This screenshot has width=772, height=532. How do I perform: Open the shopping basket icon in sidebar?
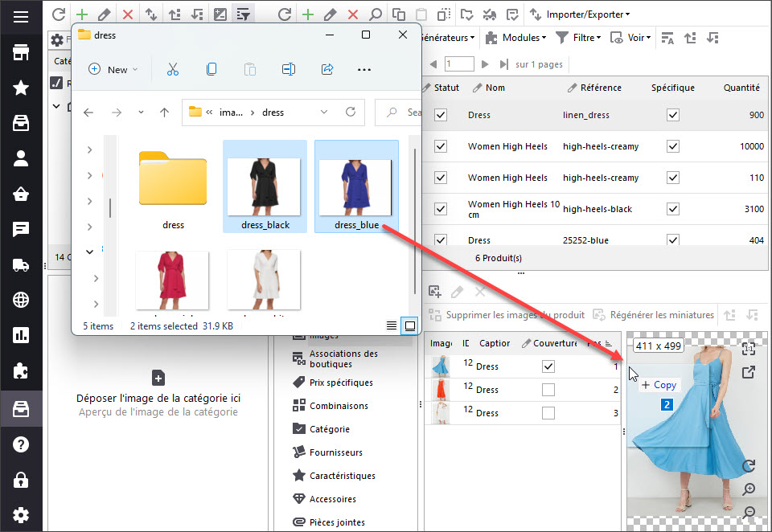click(21, 194)
